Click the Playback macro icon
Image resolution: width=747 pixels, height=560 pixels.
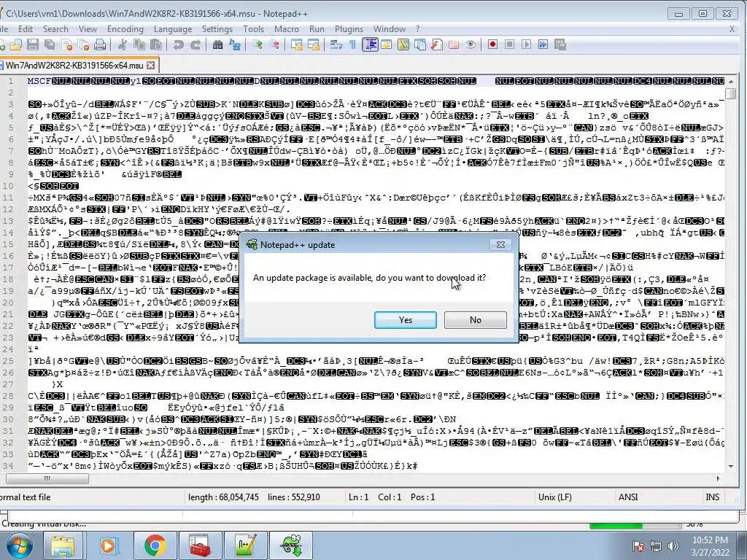pos(527,44)
